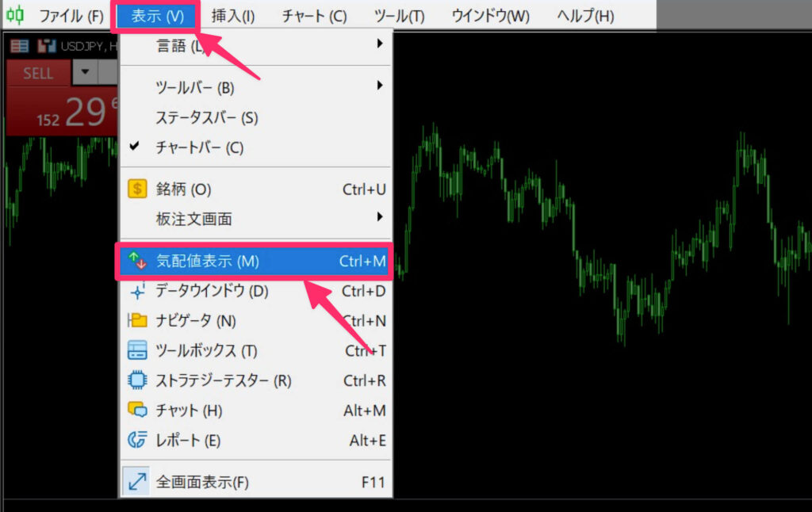812x512 pixels.
Task: Open the Chat (チャット) panel
Action: 190,411
